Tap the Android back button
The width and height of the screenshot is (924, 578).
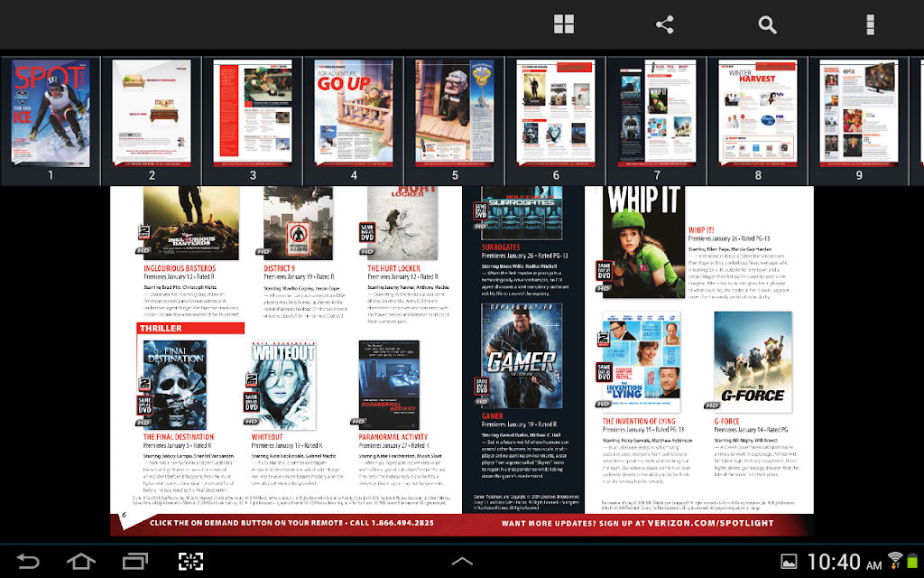(27, 561)
